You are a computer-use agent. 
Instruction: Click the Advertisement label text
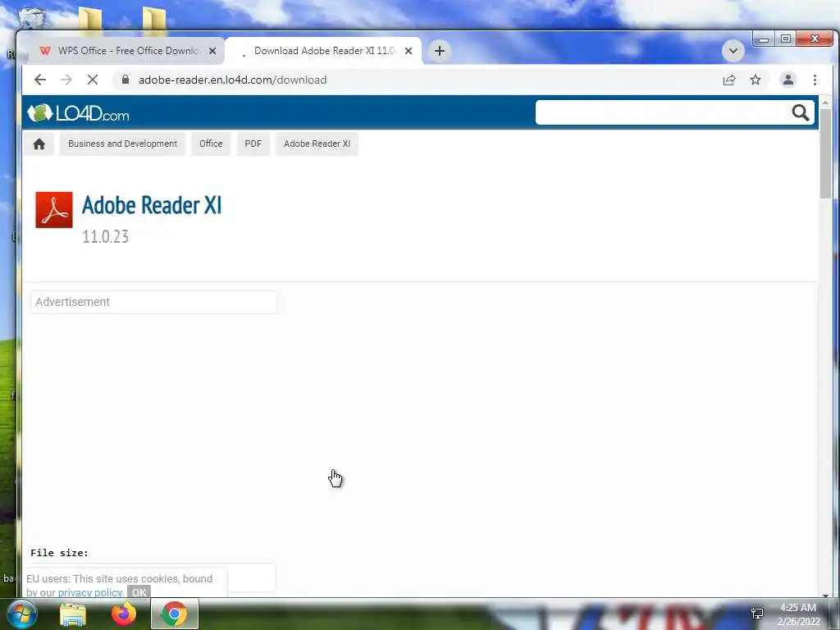pos(72,302)
